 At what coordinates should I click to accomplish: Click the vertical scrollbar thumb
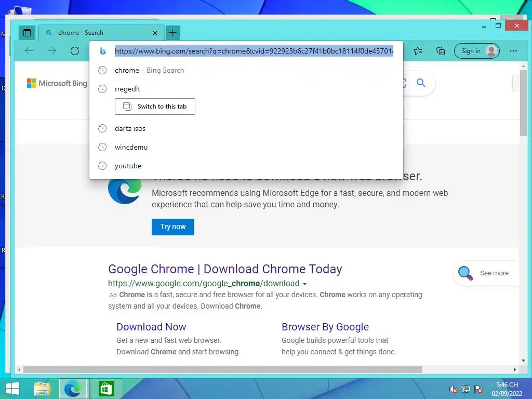tap(523, 103)
